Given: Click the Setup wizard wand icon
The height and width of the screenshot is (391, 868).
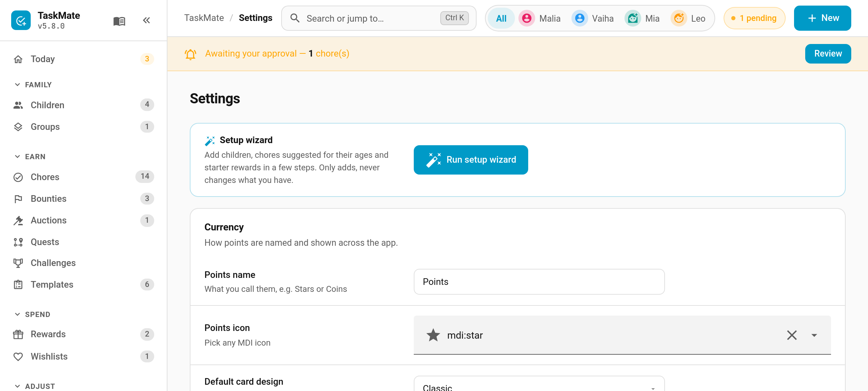Looking at the screenshot, I should (x=210, y=140).
